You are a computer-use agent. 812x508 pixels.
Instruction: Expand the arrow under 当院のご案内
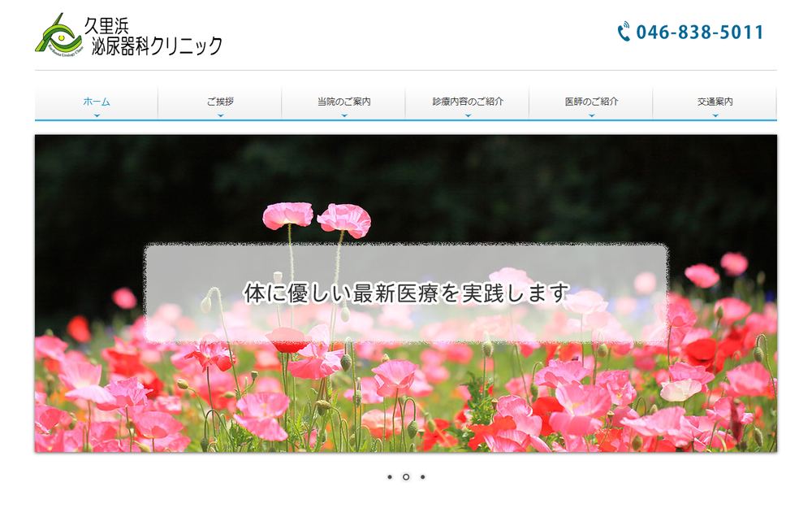343,115
